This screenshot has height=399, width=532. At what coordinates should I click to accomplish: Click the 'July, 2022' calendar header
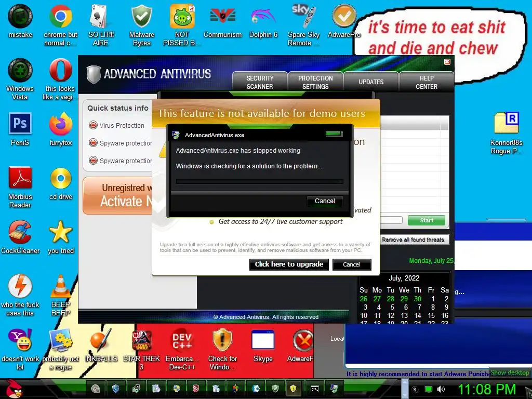(x=404, y=278)
